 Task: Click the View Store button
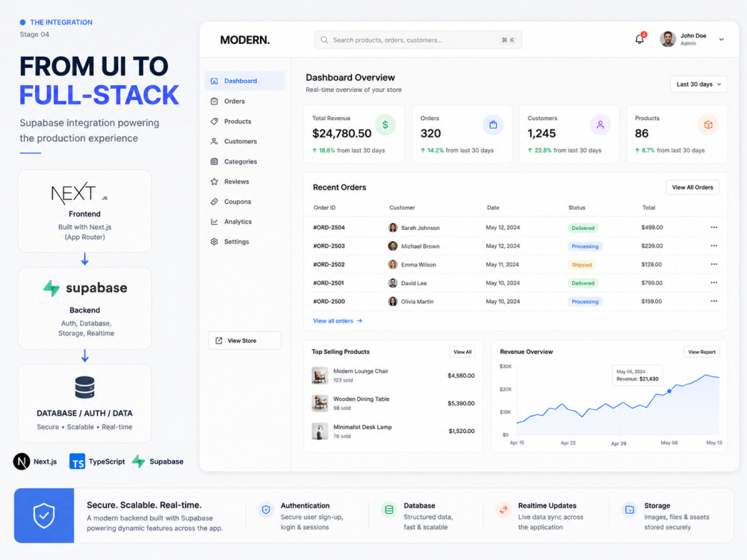(x=245, y=340)
